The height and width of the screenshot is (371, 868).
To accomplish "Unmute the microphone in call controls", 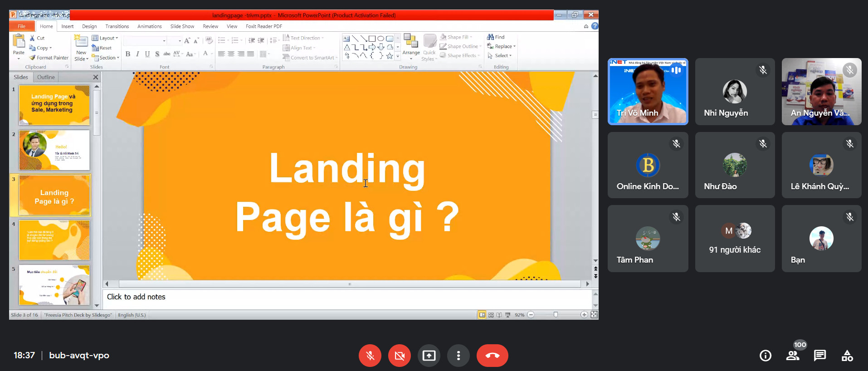I will (x=370, y=356).
